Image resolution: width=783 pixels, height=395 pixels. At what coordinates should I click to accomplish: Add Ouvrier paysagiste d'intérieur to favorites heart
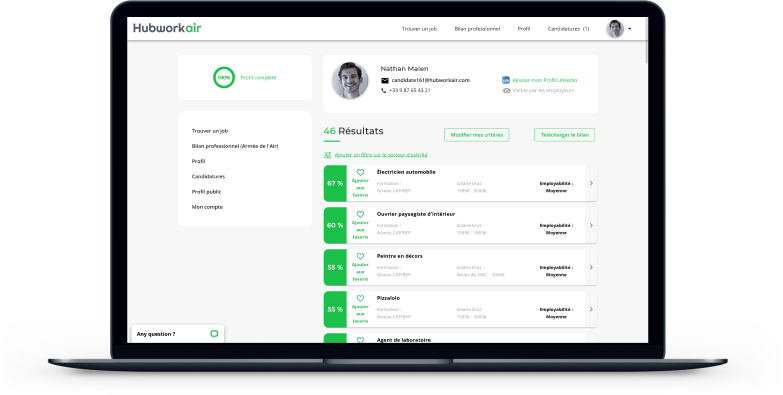[360, 214]
